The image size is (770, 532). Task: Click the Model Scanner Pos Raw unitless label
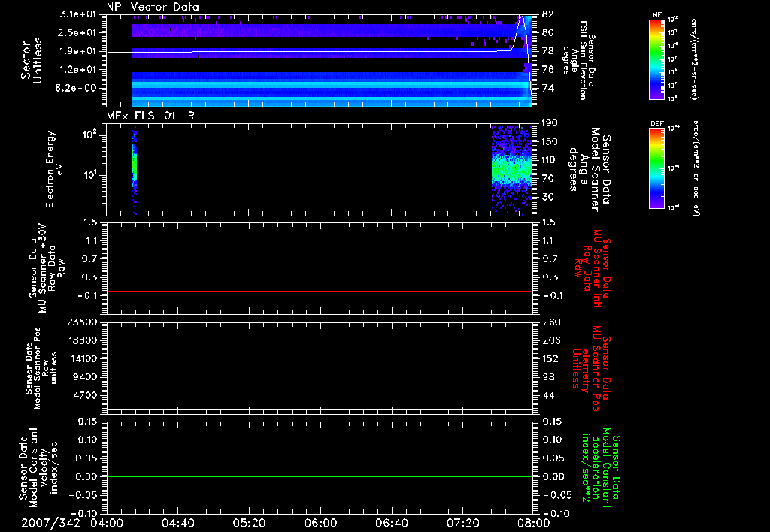pyautogui.click(x=41, y=368)
